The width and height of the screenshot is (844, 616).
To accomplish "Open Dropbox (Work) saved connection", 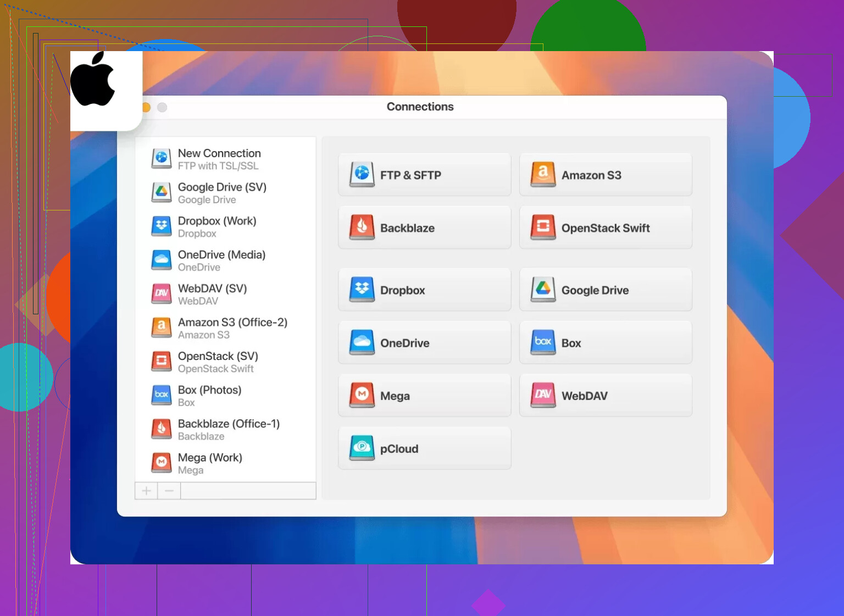I will [x=217, y=226].
